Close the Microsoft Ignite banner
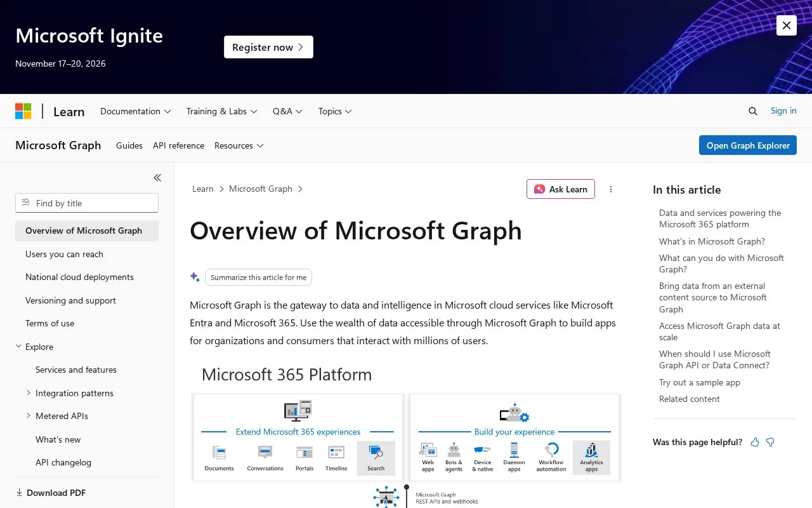The image size is (812, 508). [787, 25]
